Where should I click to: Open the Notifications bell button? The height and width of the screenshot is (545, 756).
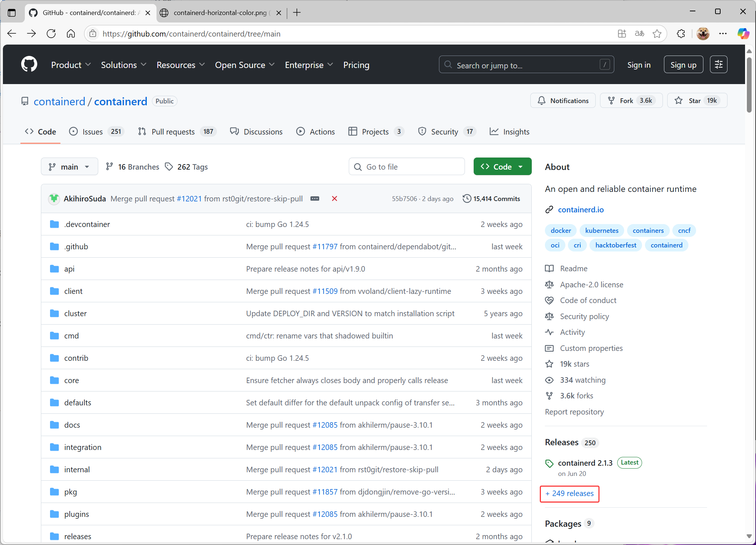(x=563, y=101)
